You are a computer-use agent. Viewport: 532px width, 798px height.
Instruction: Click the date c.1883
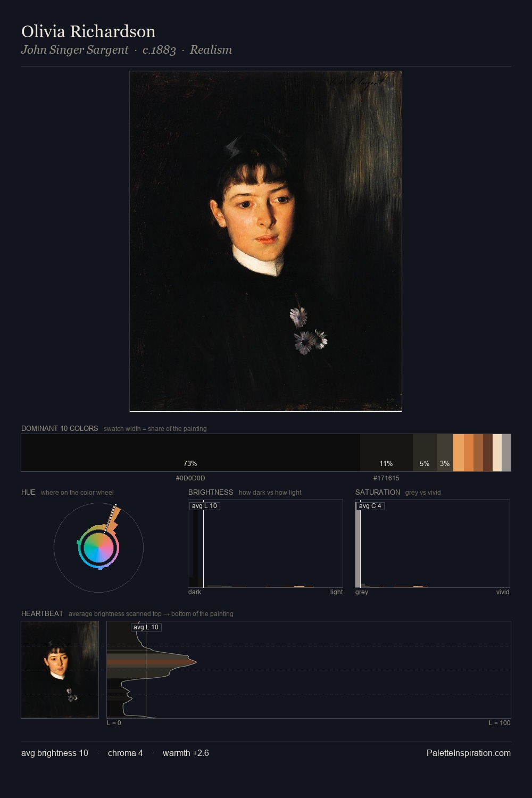click(x=159, y=50)
